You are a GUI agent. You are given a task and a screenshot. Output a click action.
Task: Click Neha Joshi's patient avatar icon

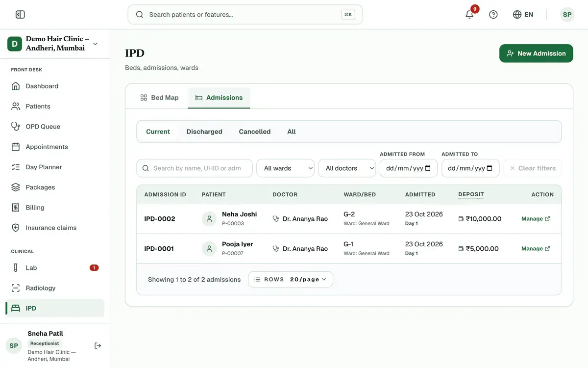(x=209, y=219)
